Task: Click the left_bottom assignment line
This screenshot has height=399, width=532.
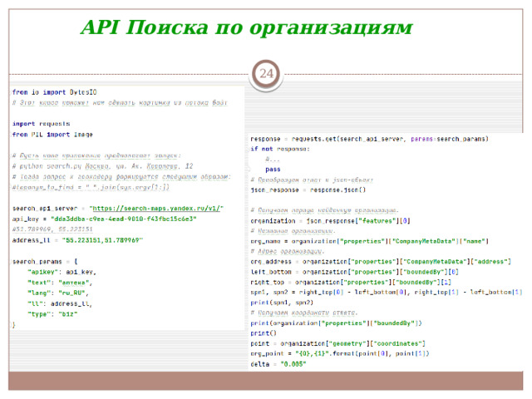Action: click(x=355, y=272)
